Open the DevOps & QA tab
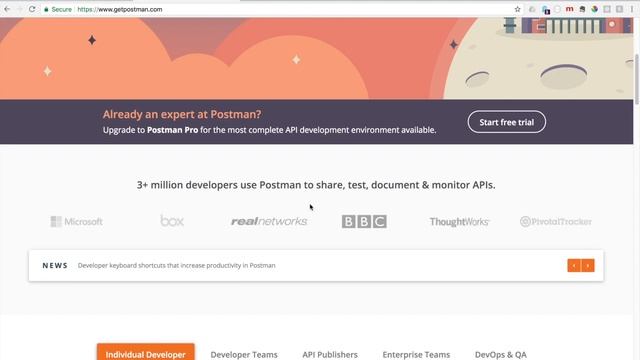The image size is (640, 360). [x=500, y=355]
